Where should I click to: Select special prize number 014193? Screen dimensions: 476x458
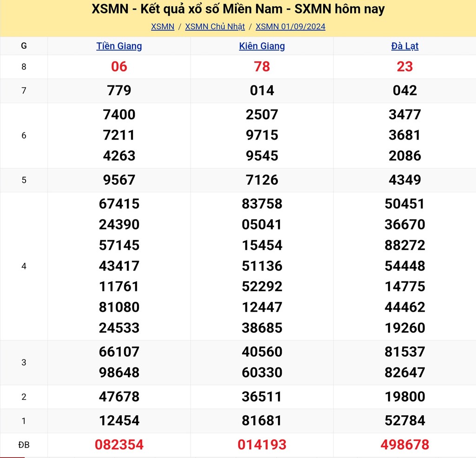pyautogui.click(x=262, y=445)
